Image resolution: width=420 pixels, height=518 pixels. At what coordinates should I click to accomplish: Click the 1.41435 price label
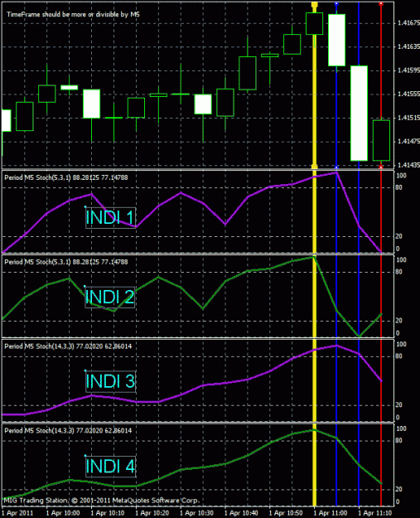pos(408,165)
